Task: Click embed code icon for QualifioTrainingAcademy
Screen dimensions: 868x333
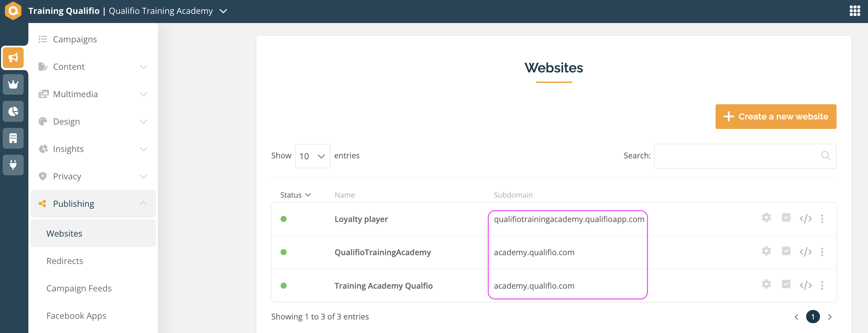Action: pyautogui.click(x=806, y=252)
